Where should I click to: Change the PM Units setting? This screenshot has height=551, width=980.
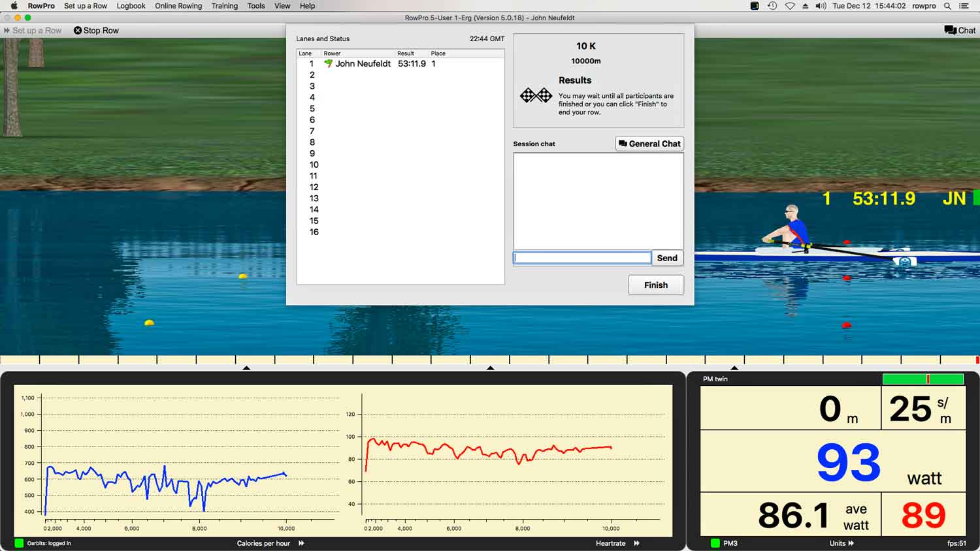841,543
